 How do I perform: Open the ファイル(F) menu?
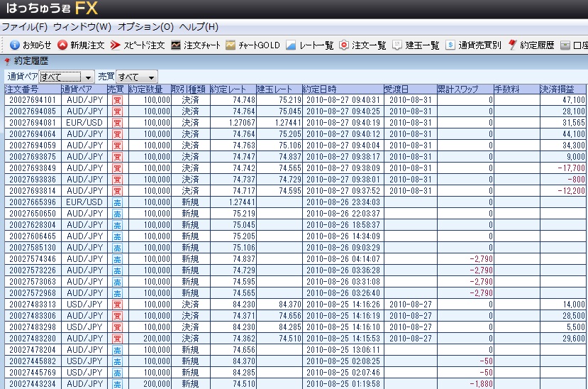[24, 27]
